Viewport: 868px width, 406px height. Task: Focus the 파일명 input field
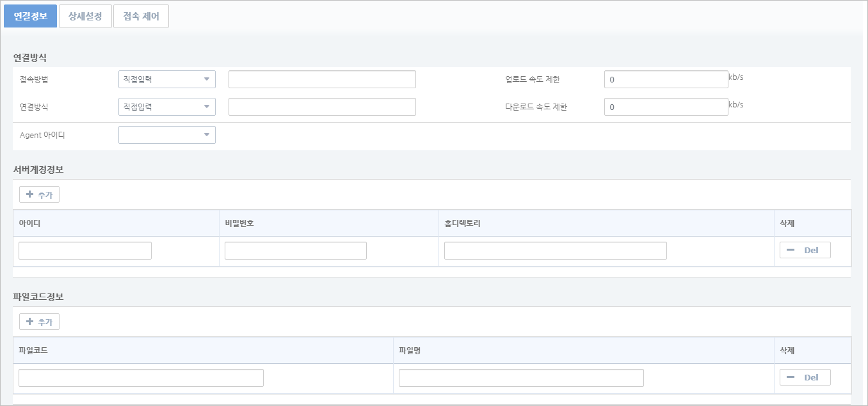pyautogui.click(x=521, y=378)
